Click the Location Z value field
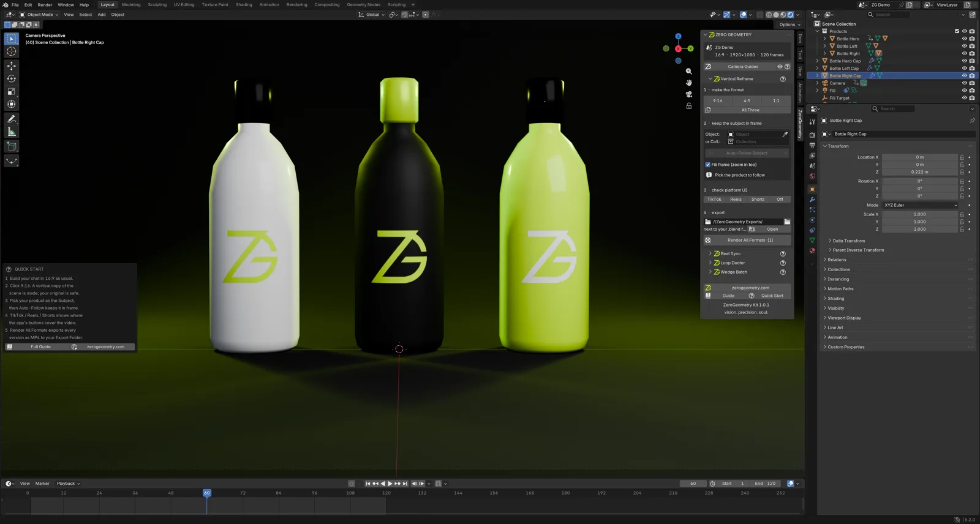 919,172
